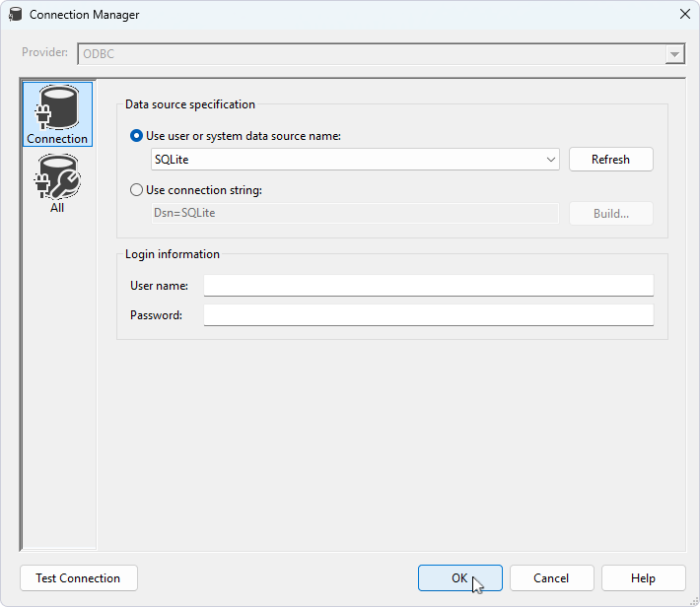Refresh the data source list

click(610, 159)
